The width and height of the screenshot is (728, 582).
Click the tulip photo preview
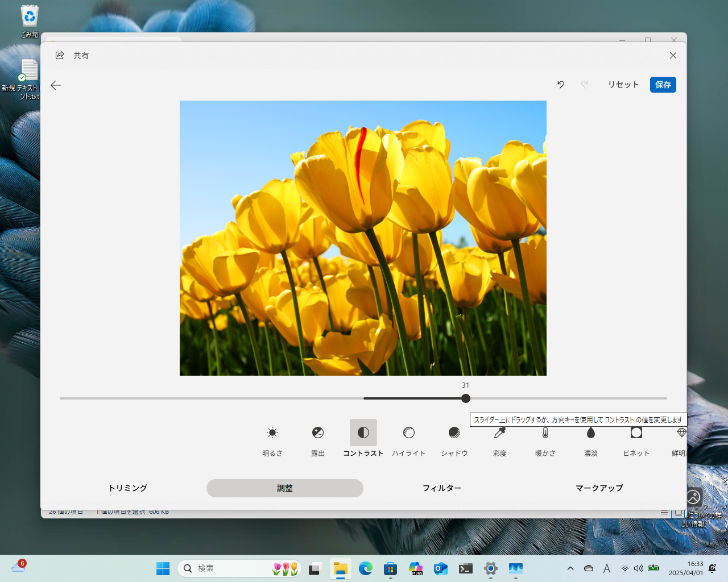coord(363,238)
